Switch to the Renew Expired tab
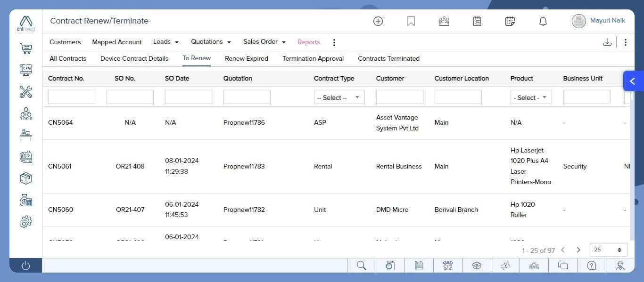 coord(246,59)
